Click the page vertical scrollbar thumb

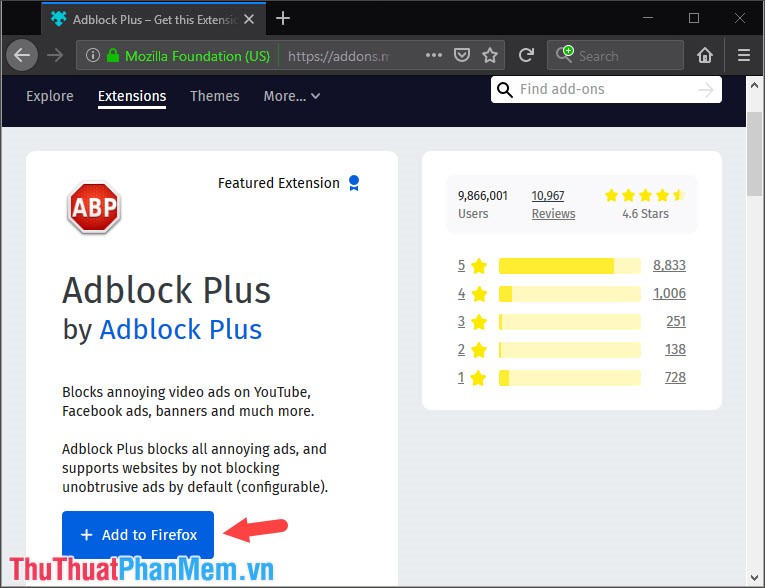pyautogui.click(x=754, y=154)
